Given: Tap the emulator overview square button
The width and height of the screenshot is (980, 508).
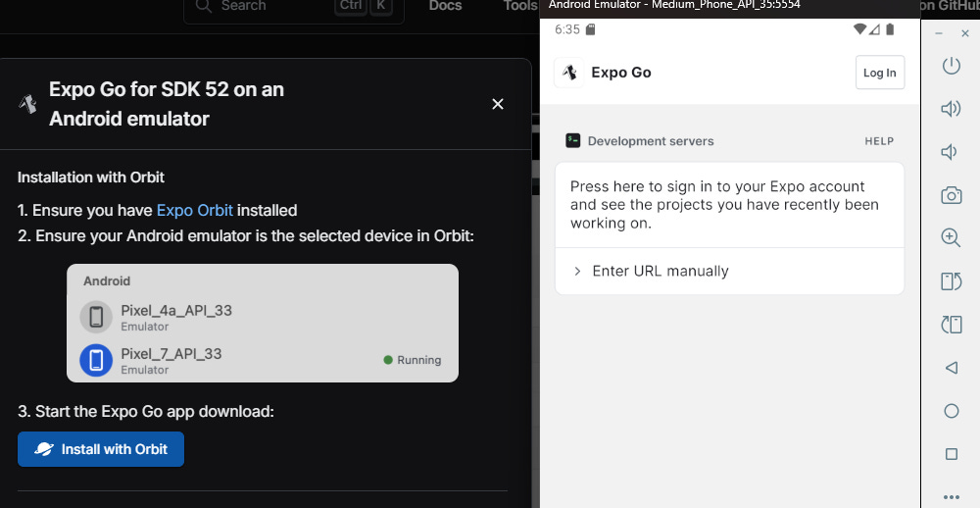Looking at the screenshot, I should (952, 453).
